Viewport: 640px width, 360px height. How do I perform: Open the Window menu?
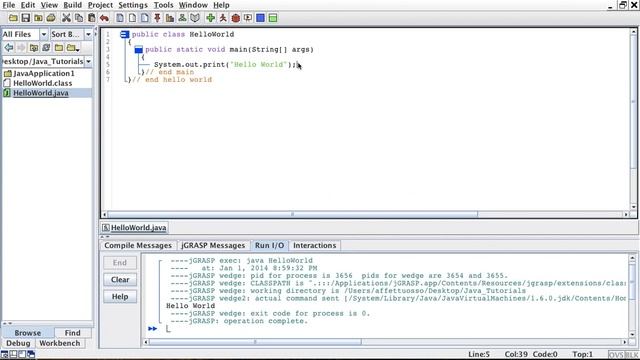tap(193, 5)
